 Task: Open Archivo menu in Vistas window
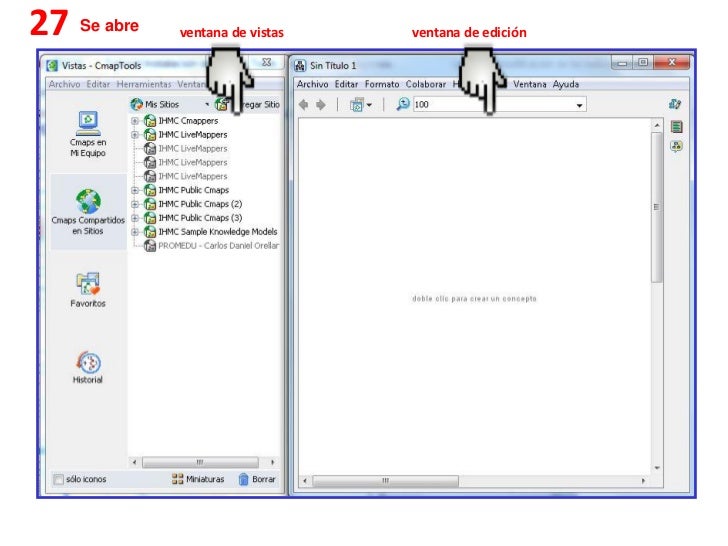[65, 84]
